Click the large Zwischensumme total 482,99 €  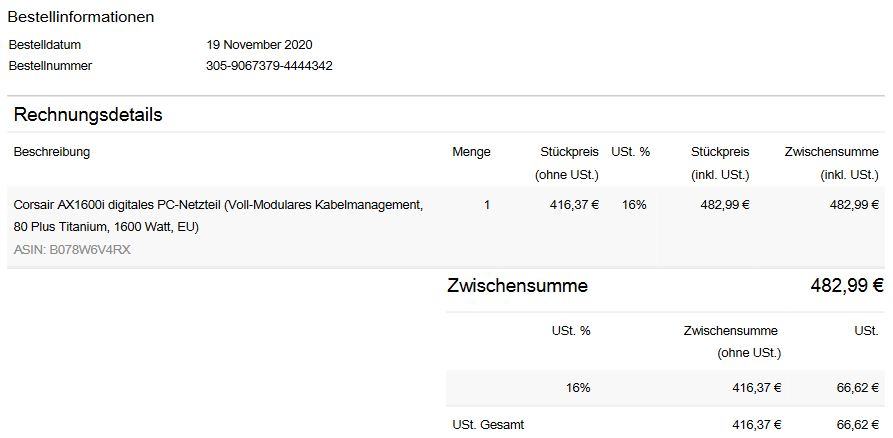pyautogui.click(x=847, y=285)
